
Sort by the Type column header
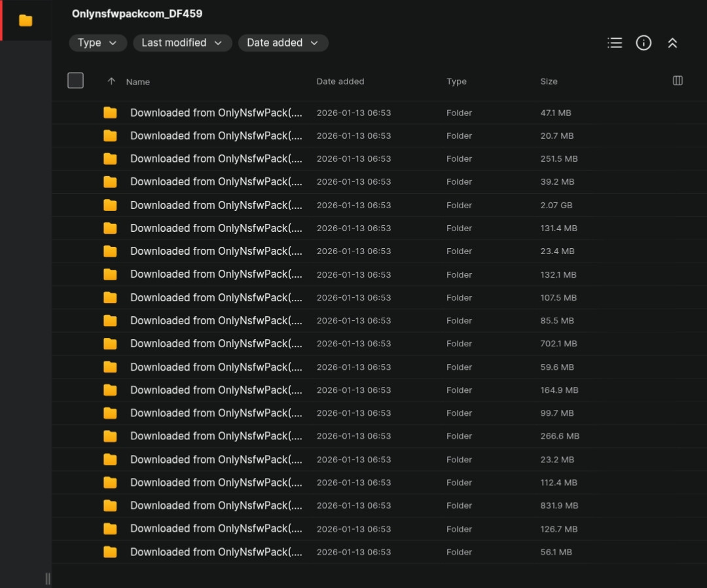point(456,81)
